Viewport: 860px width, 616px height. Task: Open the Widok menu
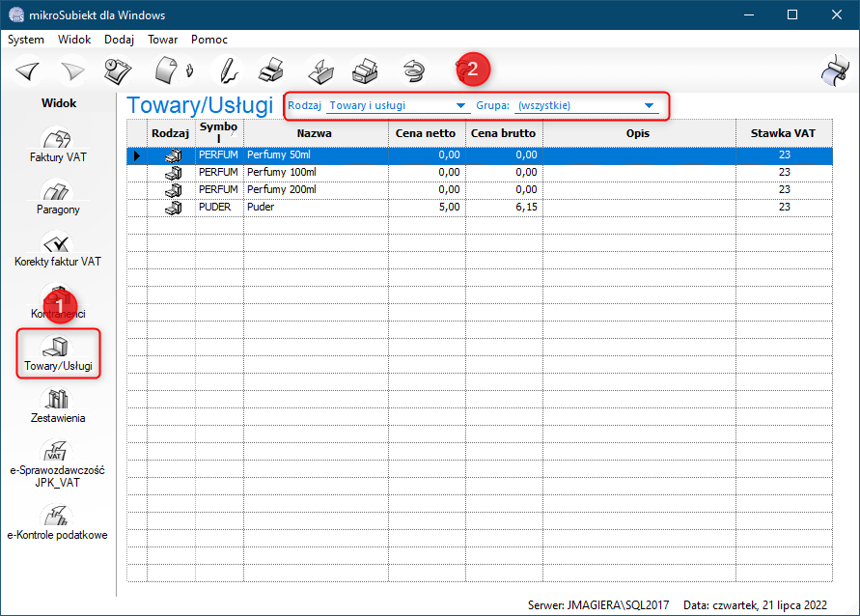(x=74, y=40)
